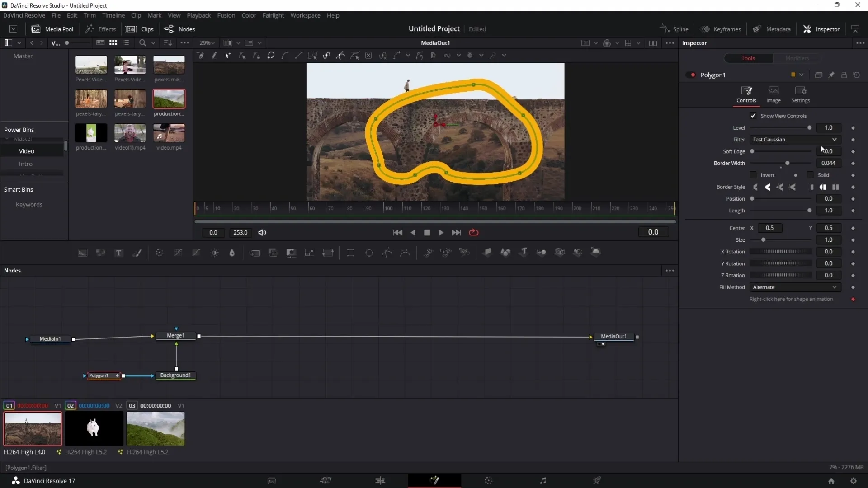Viewport: 868px width, 488px height.
Task: Add a Blur tool from toolbar
Action: (x=232, y=253)
